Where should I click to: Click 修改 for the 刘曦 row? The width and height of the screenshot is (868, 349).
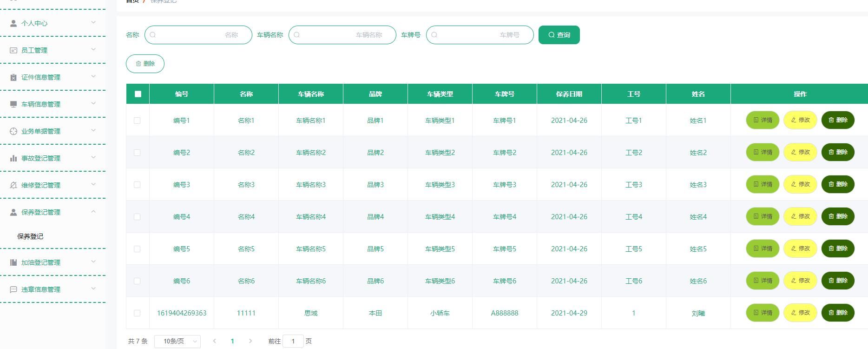coord(800,313)
